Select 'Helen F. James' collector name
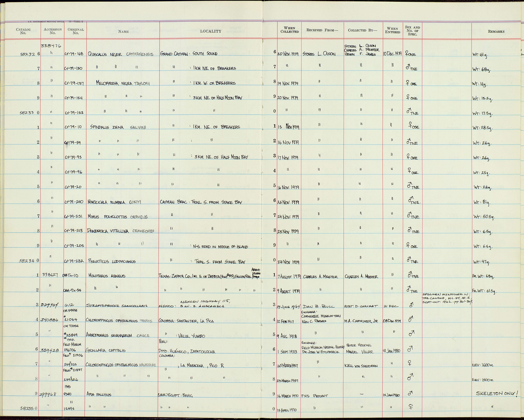 360,54
